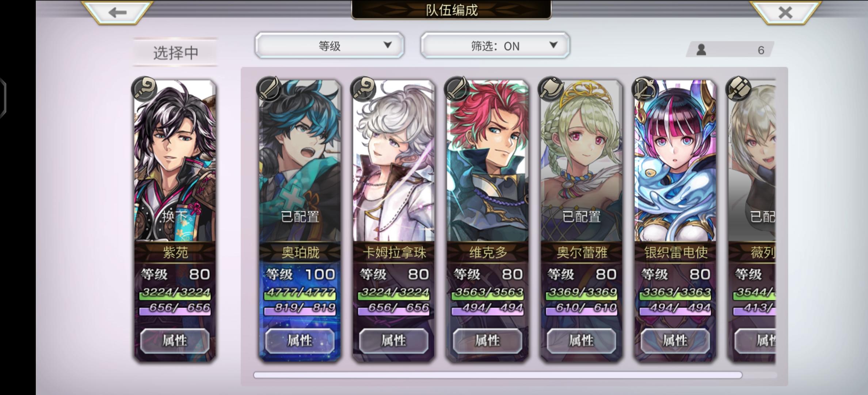The width and height of the screenshot is (868, 395).
Task: Expand the 筛选: ON filter dropdown
Action: (x=495, y=45)
